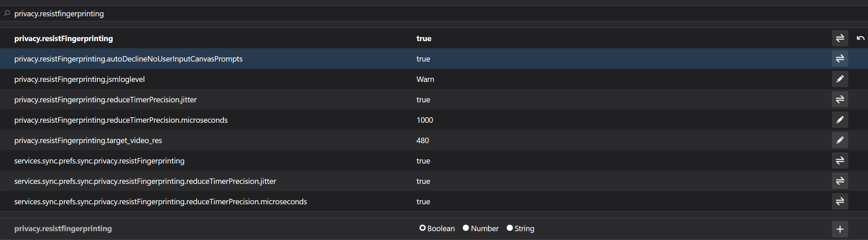Toggle sync reduceTimerPrecision.jitter preference

point(840,181)
